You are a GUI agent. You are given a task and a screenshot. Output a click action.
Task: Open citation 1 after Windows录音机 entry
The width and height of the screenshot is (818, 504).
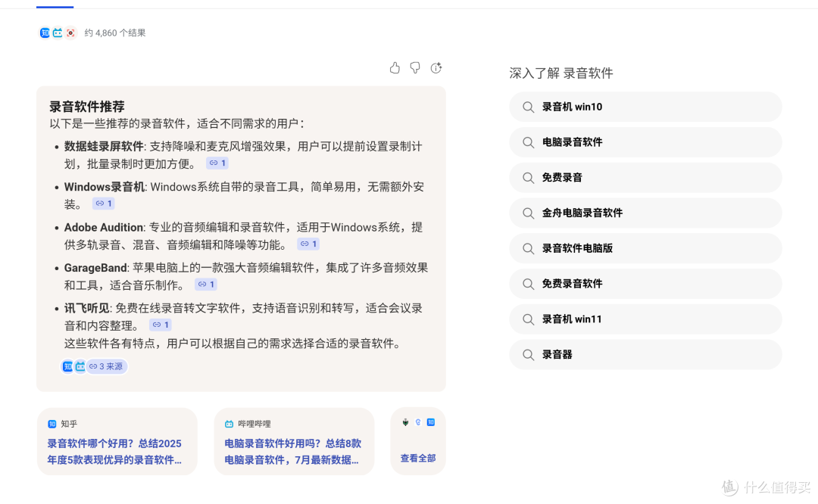104,203
